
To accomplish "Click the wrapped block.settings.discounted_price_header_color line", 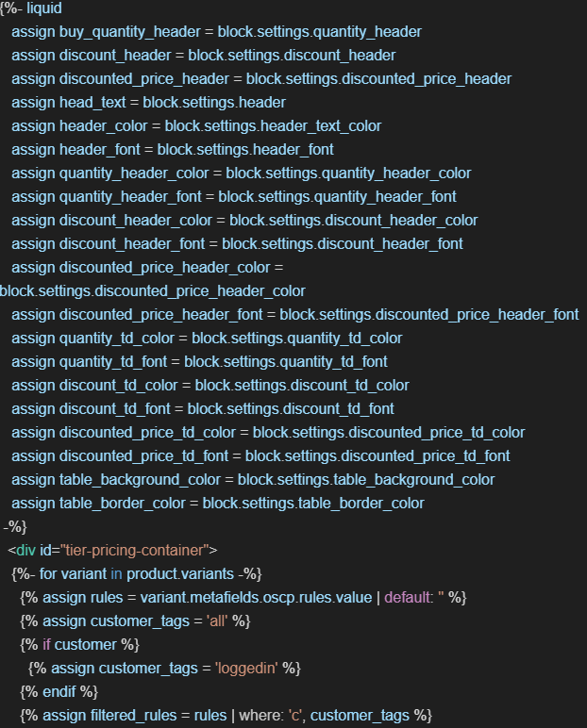I will (x=153, y=290).
